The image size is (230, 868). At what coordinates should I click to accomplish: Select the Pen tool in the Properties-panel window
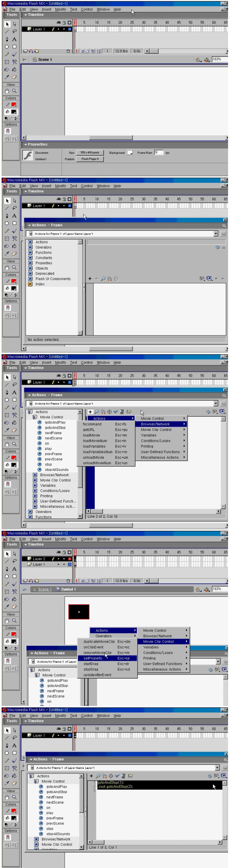point(7,39)
